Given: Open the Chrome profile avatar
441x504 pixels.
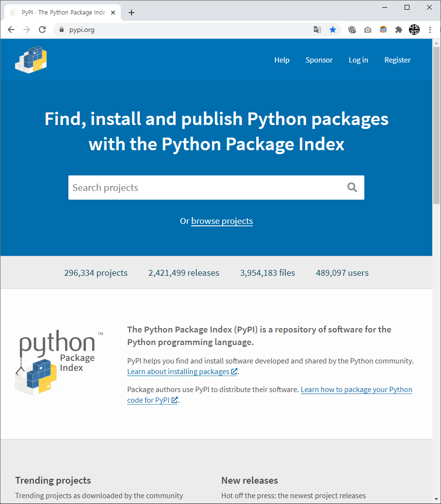Looking at the screenshot, I should [x=414, y=30].
